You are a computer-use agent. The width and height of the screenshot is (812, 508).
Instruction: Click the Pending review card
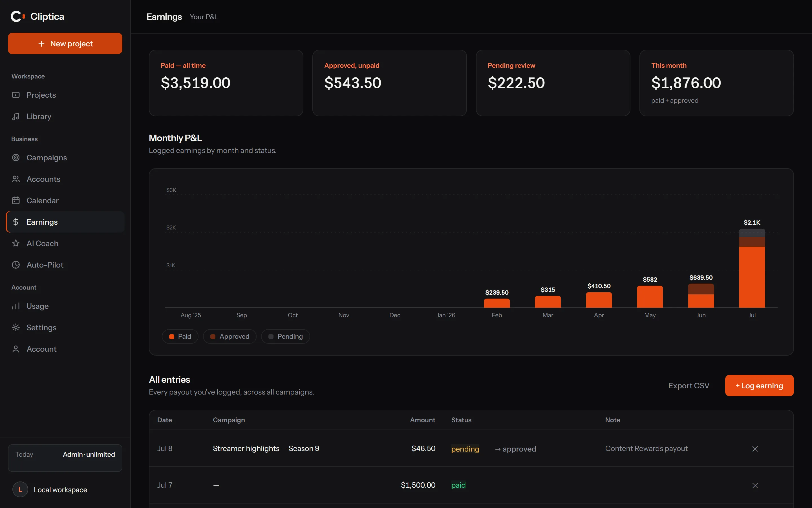pos(553,83)
